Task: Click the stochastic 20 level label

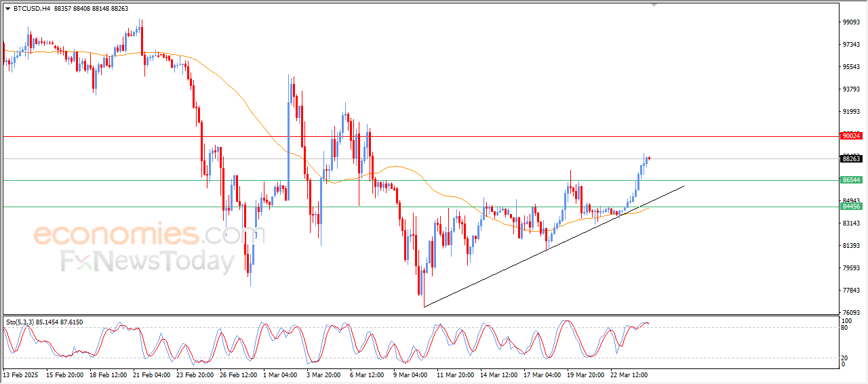Action: 845,358
